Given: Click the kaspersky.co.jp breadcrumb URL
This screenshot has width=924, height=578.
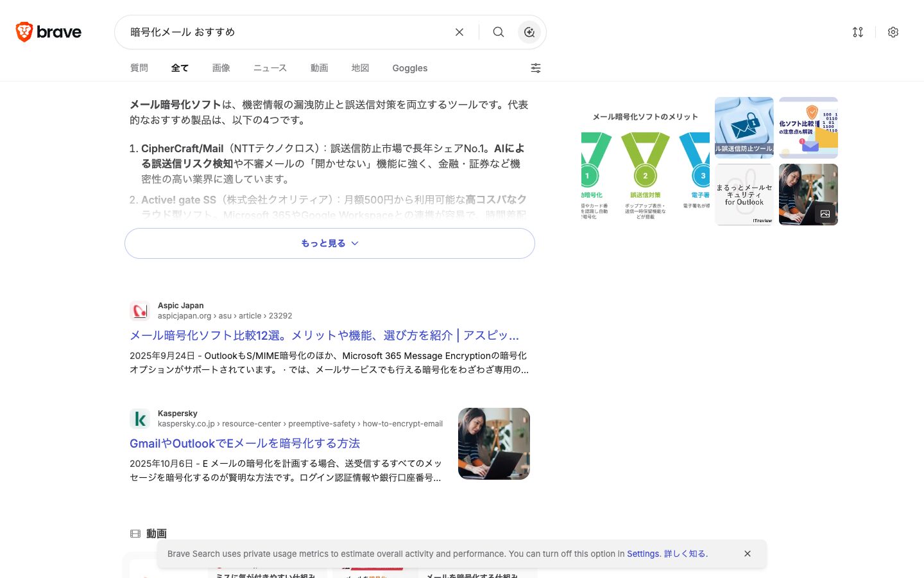Looking at the screenshot, I should tap(300, 424).
